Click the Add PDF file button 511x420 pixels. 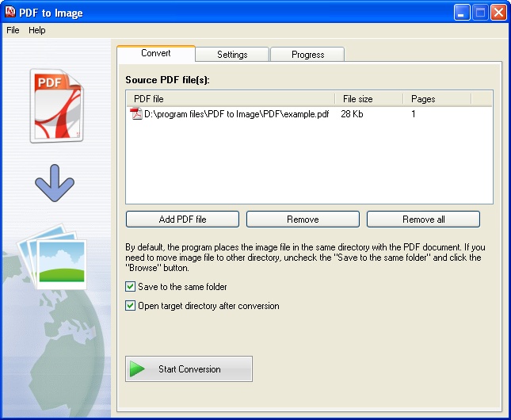click(182, 220)
